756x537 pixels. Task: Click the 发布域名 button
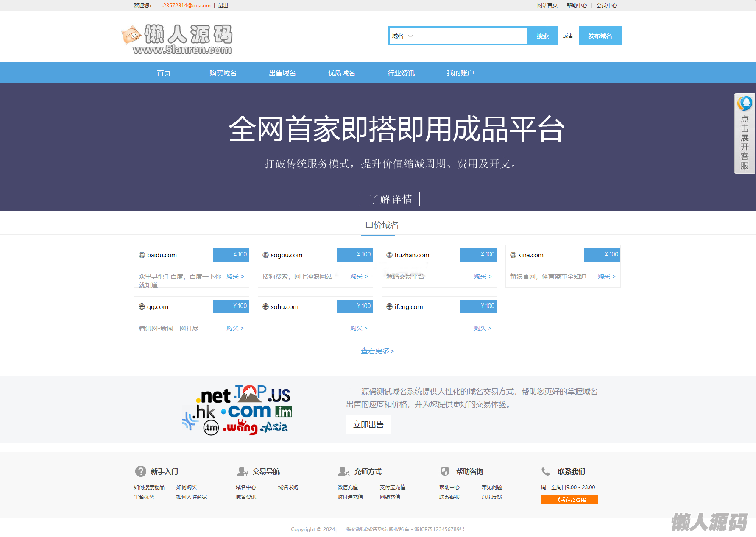coord(600,36)
